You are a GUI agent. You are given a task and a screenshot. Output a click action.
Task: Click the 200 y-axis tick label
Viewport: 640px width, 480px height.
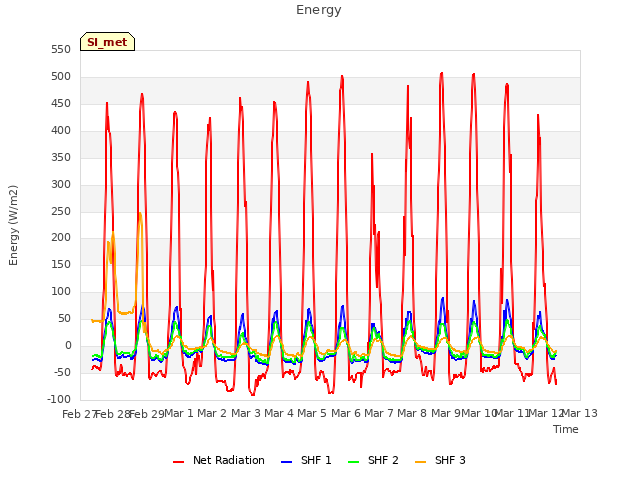tap(61, 238)
